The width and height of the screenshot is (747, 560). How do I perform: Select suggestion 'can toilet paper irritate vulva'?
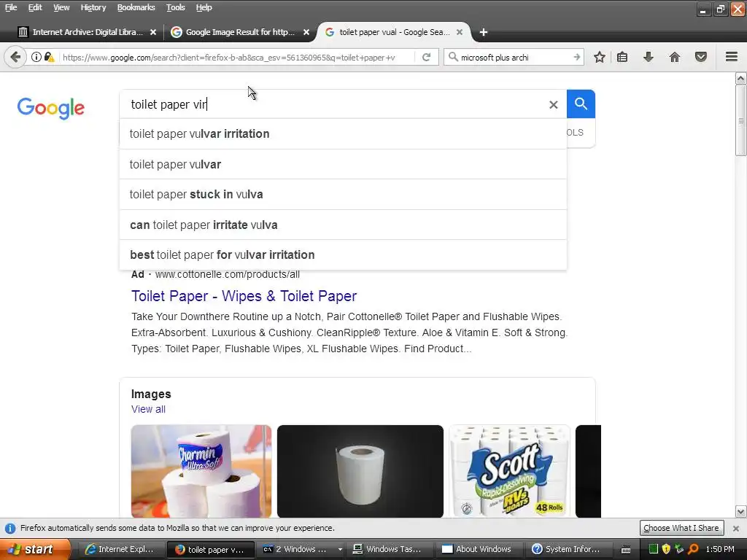point(343,225)
